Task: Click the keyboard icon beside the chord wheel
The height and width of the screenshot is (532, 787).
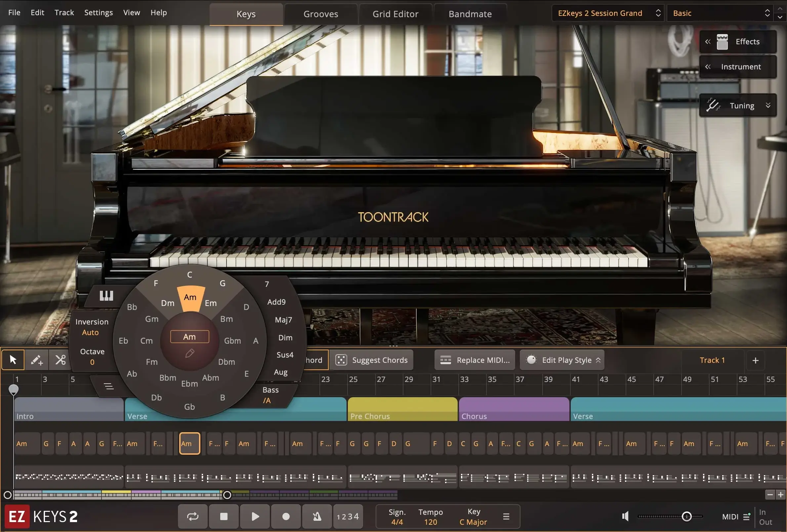Action: click(106, 296)
